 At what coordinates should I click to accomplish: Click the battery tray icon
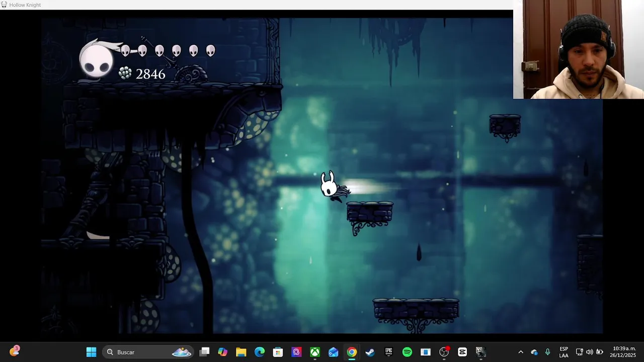coord(599,352)
